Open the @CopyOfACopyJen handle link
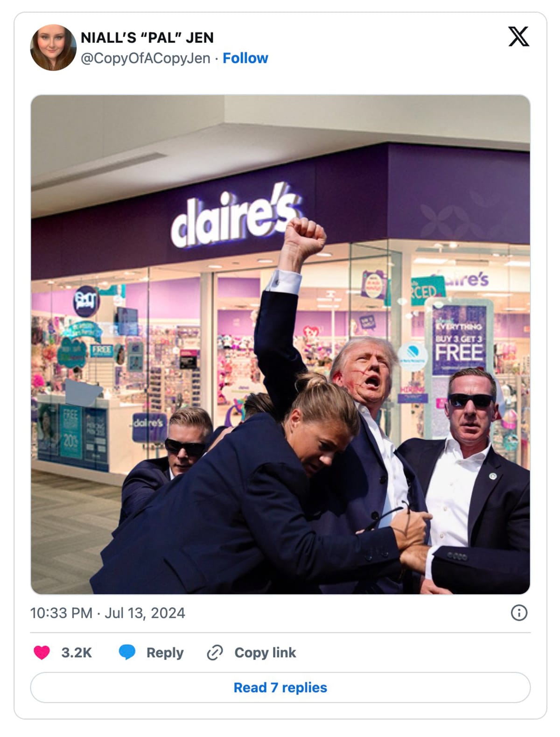Screen dimensions: 560x737 coord(146,58)
